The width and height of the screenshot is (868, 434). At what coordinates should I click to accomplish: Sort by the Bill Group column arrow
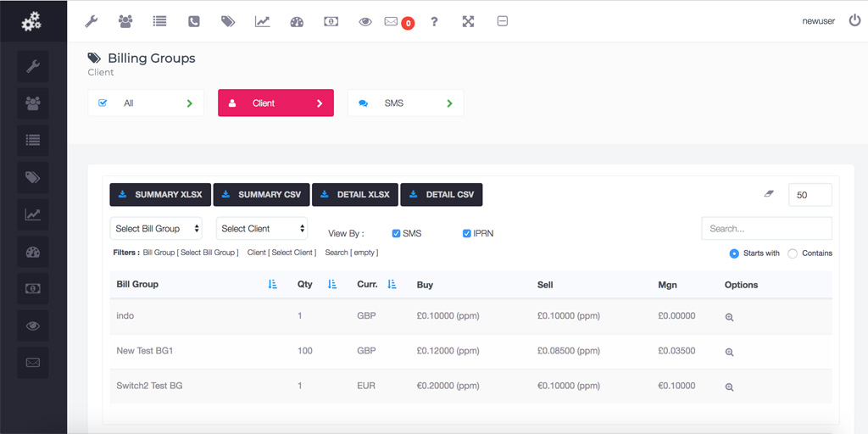(x=272, y=285)
